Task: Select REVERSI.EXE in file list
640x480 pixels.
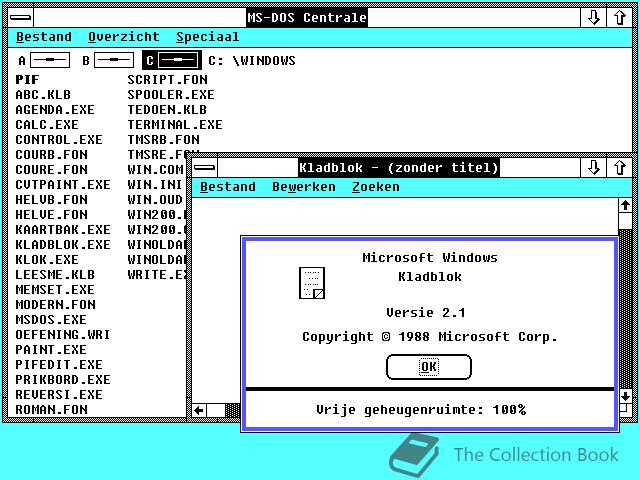Action: coord(59,395)
